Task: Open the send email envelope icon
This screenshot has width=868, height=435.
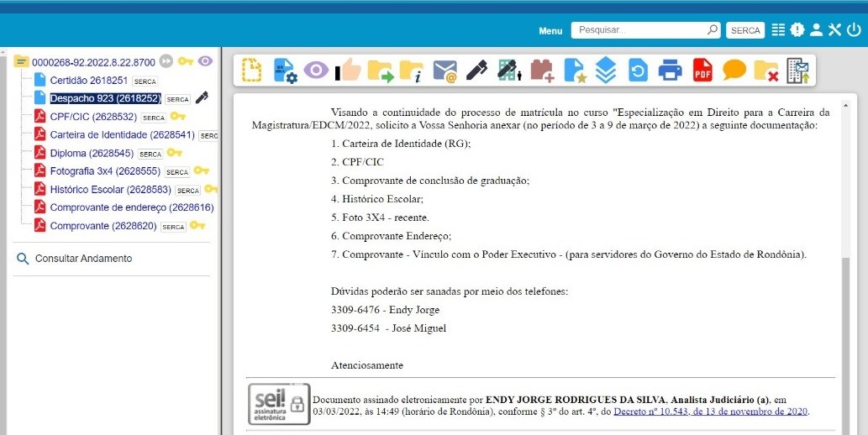Action: pyautogui.click(x=445, y=71)
